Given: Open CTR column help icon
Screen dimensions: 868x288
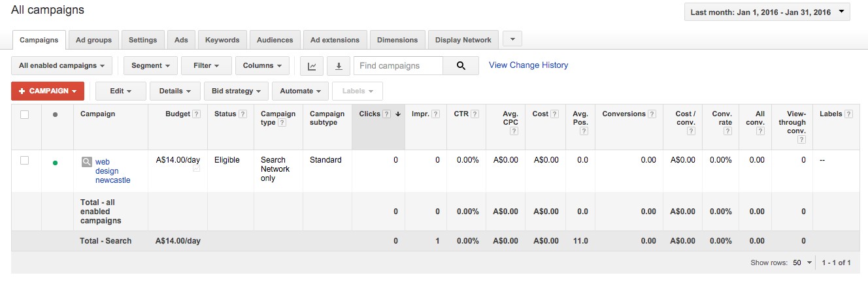Looking at the screenshot, I should 475,114.
